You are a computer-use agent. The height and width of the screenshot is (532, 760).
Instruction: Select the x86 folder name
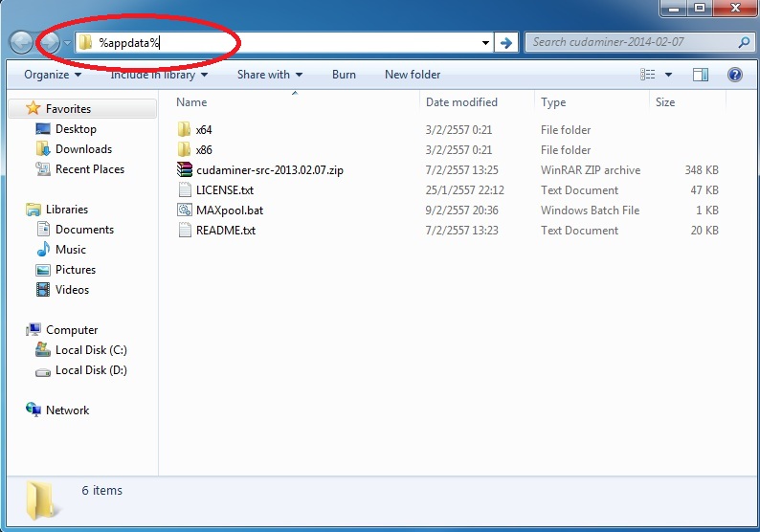[x=204, y=149]
